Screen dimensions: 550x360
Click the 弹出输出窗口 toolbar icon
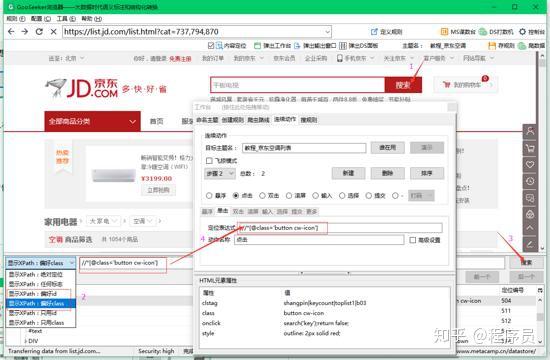click(297, 46)
